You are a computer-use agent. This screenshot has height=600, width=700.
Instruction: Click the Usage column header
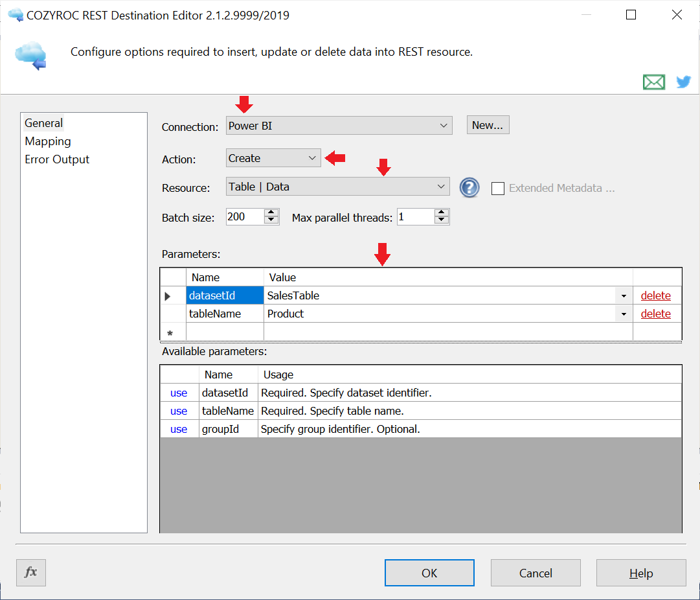(x=469, y=375)
